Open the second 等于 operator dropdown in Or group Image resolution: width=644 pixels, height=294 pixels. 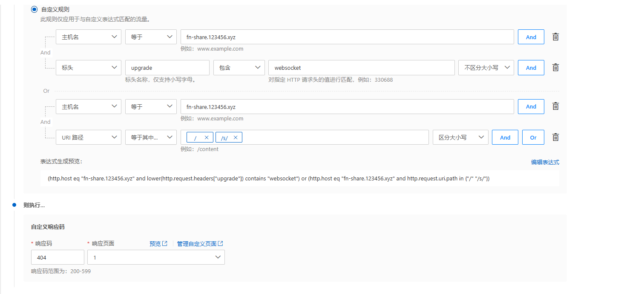pyautogui.click(x=151, y=107)
